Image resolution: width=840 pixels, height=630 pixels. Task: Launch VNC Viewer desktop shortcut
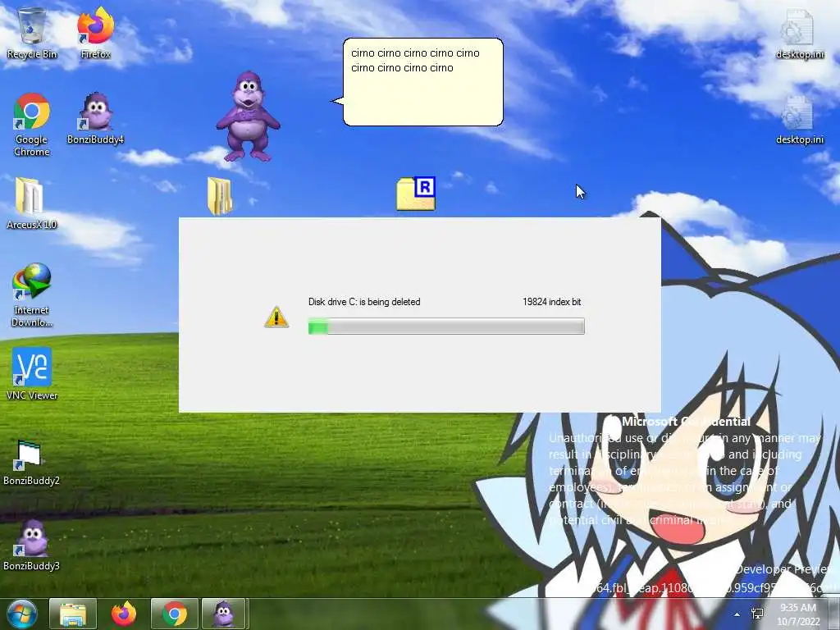click(32, 374)
